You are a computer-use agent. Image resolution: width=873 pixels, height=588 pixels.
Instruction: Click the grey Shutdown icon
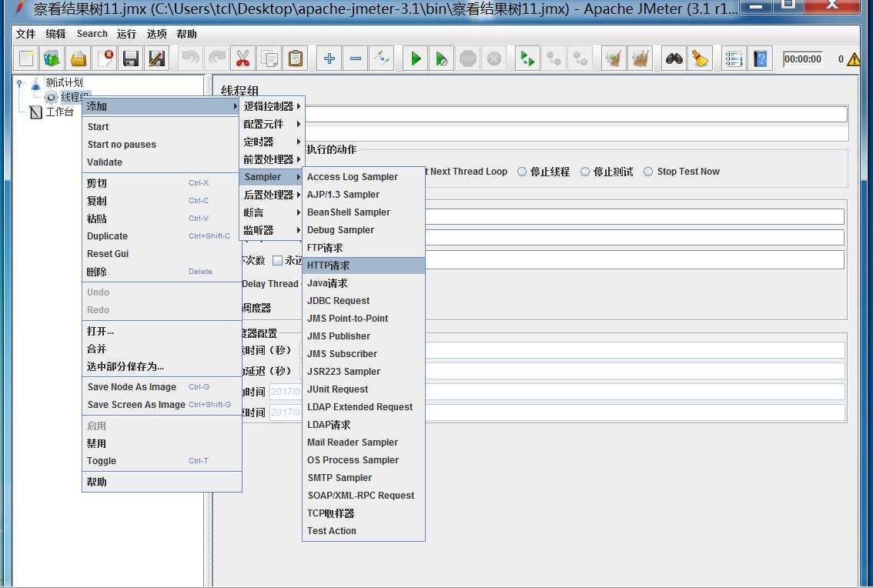tap(493, 58)
